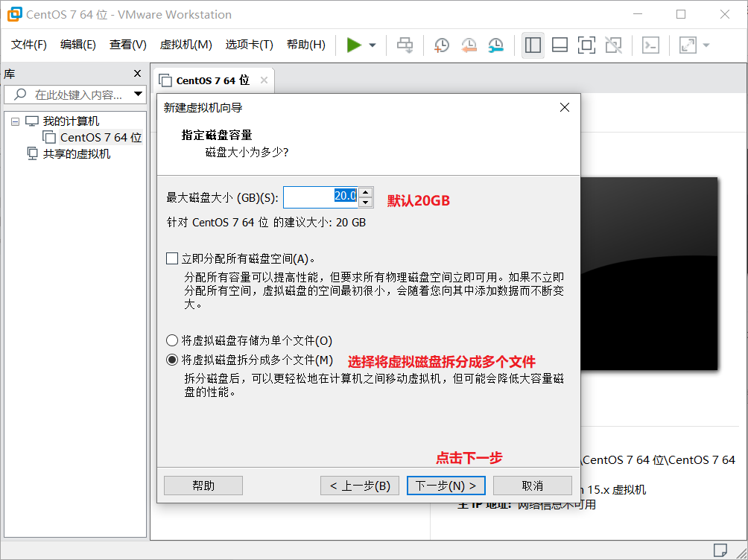
Task: Take a snapshot with the clock-plus icon
Action: 442,45
